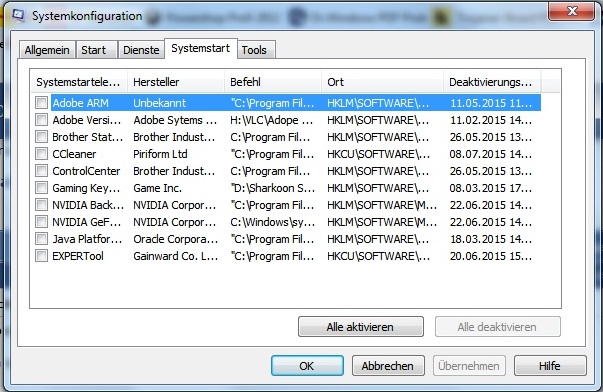This screenshot has width=603, height=392.
Task: Click Piriform Ltd manufacturer cell
Action: [160, 154]
